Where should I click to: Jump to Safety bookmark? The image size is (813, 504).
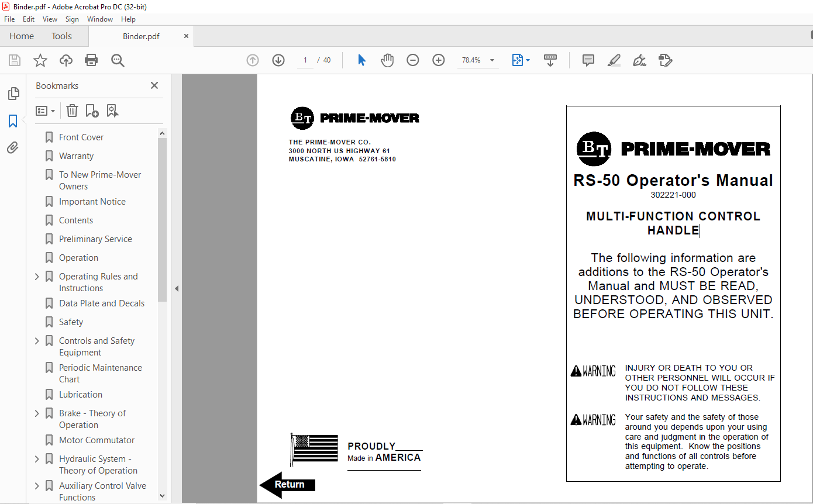(71, 322)
